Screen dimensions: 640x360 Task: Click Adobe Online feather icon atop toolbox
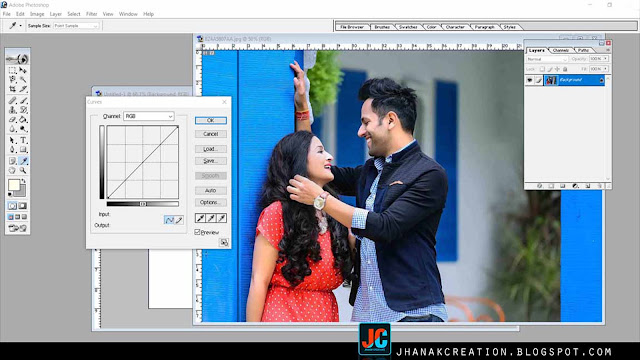(18, 59)
